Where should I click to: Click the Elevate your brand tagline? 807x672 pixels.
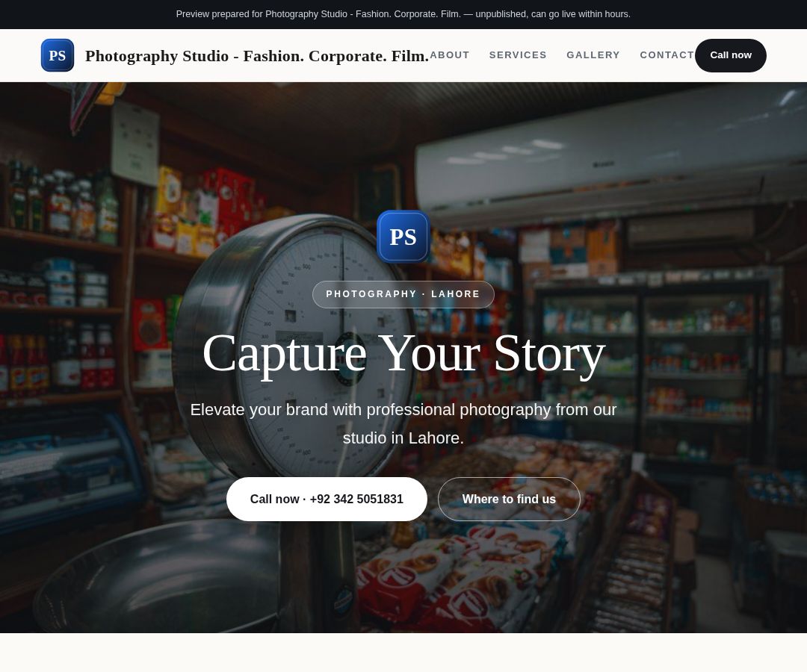pyautogui.click(x=403, y=423)
